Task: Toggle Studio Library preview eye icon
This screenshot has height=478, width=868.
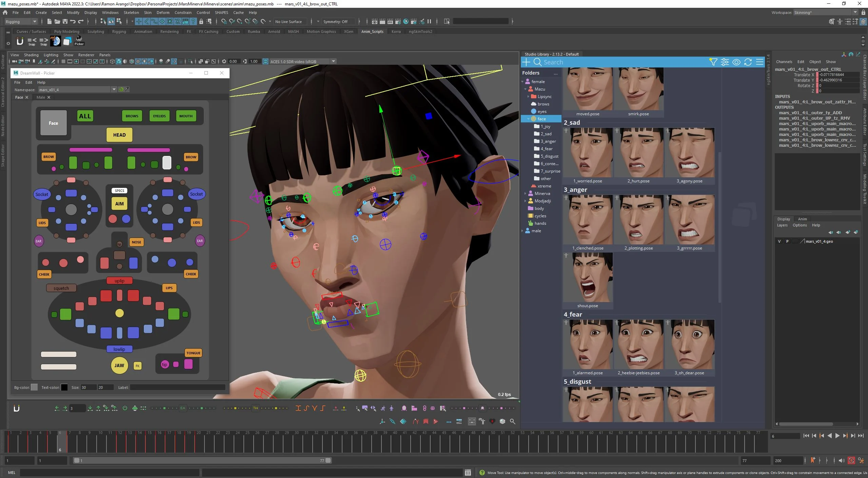Action: pos(736,62)
